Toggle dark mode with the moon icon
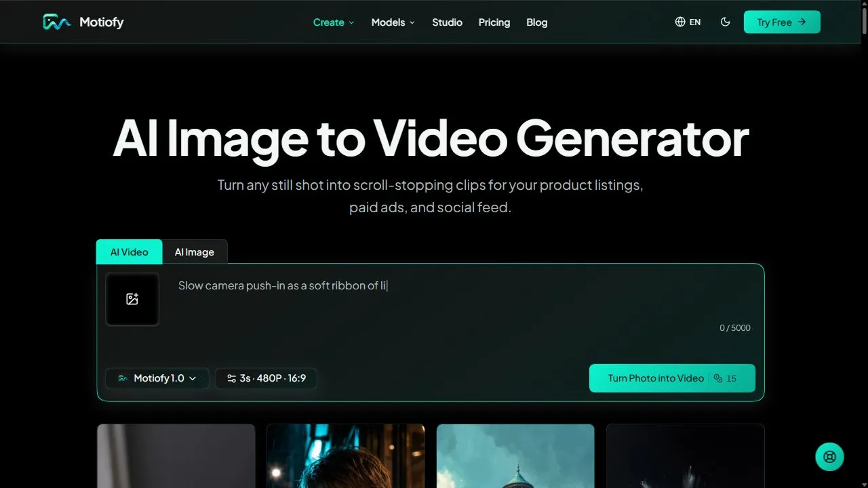Image resolution: width=868 pixels, height=488 pixels. pos(725,22)
